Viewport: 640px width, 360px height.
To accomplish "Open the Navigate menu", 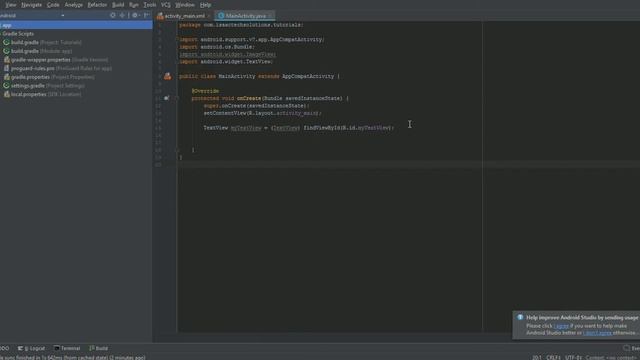I will click(x=31, y=5).
